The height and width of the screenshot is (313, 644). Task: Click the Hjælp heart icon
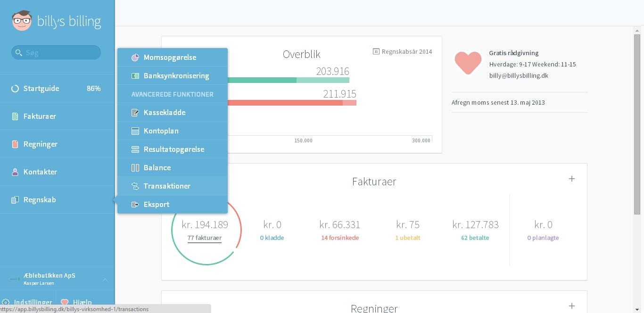click(x=65, y=303)
